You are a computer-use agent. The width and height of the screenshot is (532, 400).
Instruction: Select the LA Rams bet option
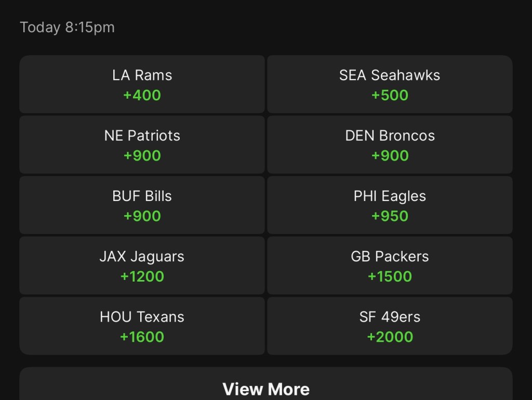[x=142, y=84]
